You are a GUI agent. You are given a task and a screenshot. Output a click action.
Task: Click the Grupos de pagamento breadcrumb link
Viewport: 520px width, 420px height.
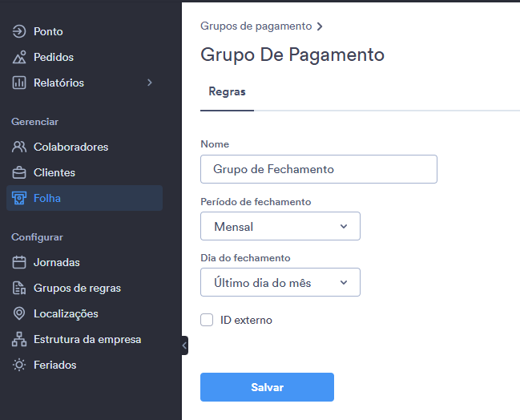(x=256, y=26)
